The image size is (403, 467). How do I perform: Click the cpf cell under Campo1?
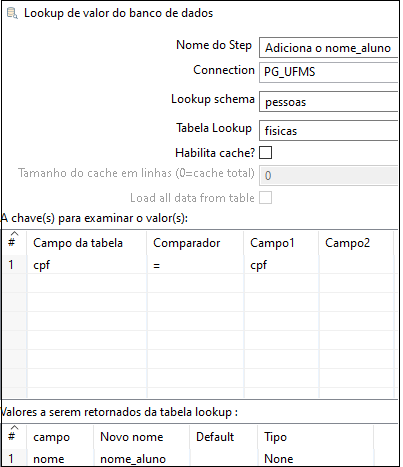(281, 265)
